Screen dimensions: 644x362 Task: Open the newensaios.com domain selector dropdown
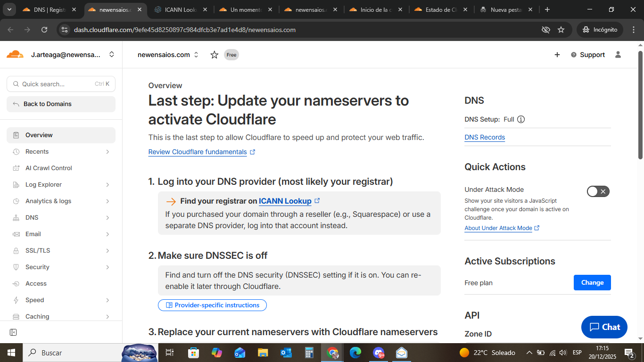(x=196, y=55)
